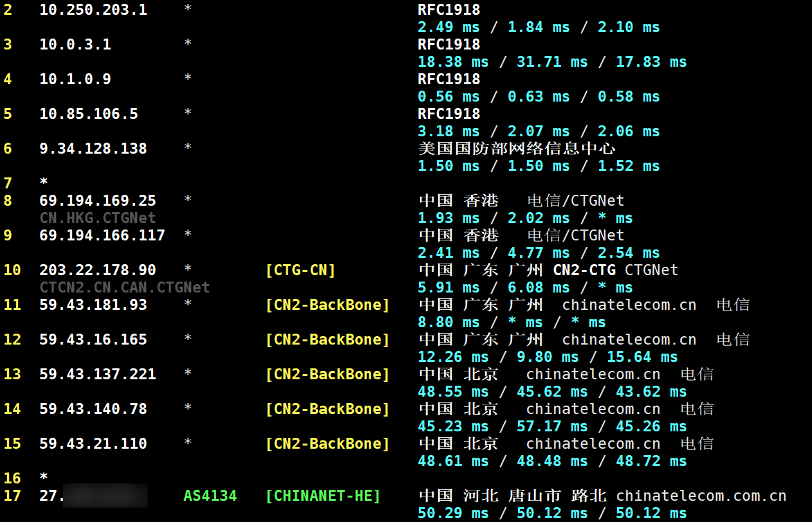
Task: Click the [CHINANET-HE] tag
Action: click(x=323, y=496)
